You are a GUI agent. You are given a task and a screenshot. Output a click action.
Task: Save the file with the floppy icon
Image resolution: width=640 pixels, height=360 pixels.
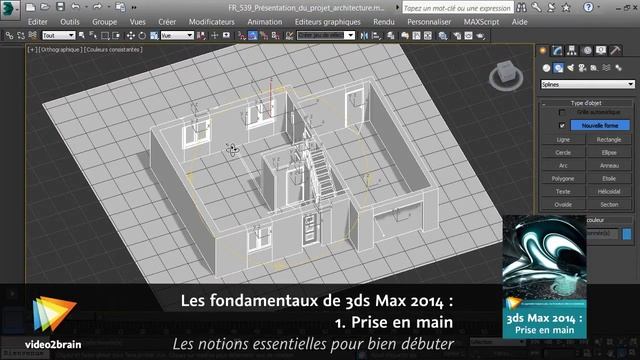[x=60, y=7]
